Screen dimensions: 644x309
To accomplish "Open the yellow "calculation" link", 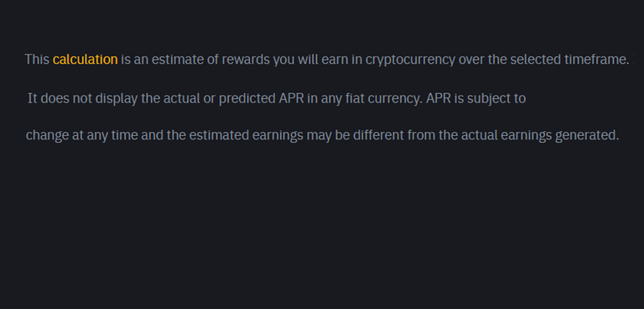I will point(85,60).
